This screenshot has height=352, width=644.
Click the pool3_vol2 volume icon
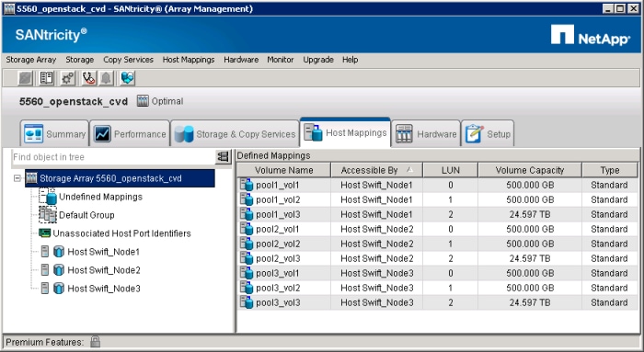point(247,288)
